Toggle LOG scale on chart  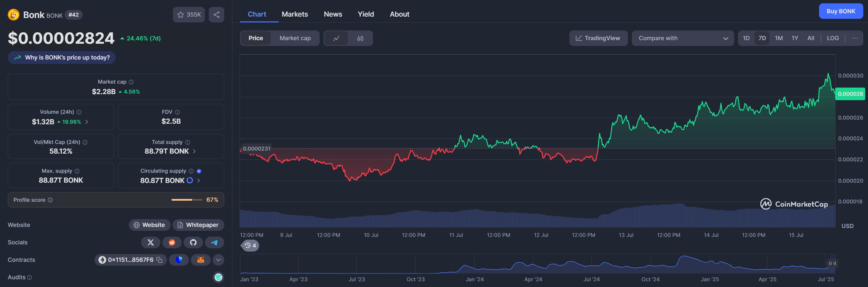point(833,38)
